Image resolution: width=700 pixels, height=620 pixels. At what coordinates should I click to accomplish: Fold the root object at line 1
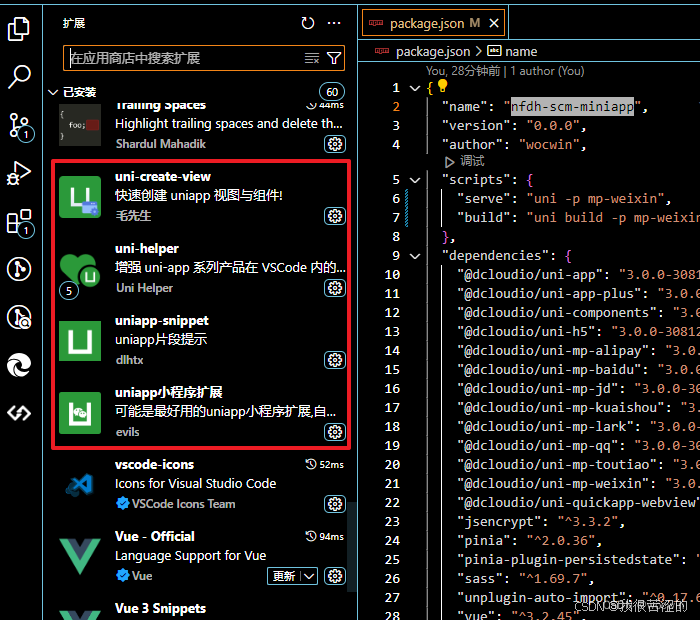(x=415, y=88)
